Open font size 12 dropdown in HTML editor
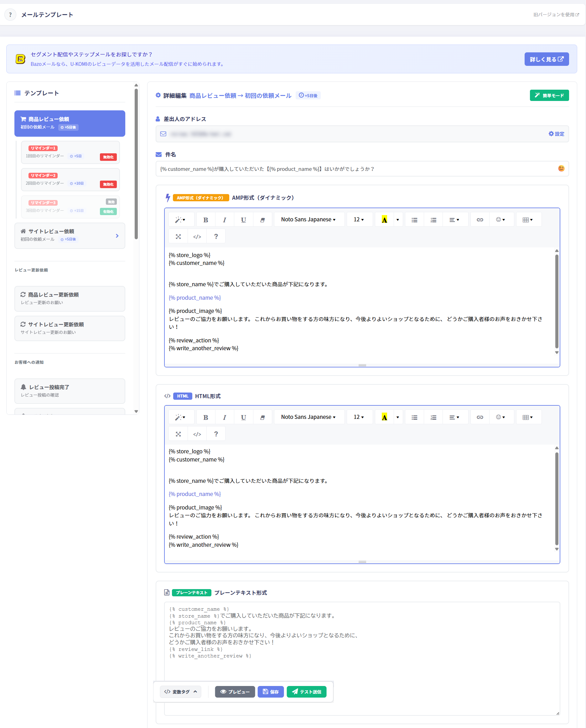 tap(359, 417)
